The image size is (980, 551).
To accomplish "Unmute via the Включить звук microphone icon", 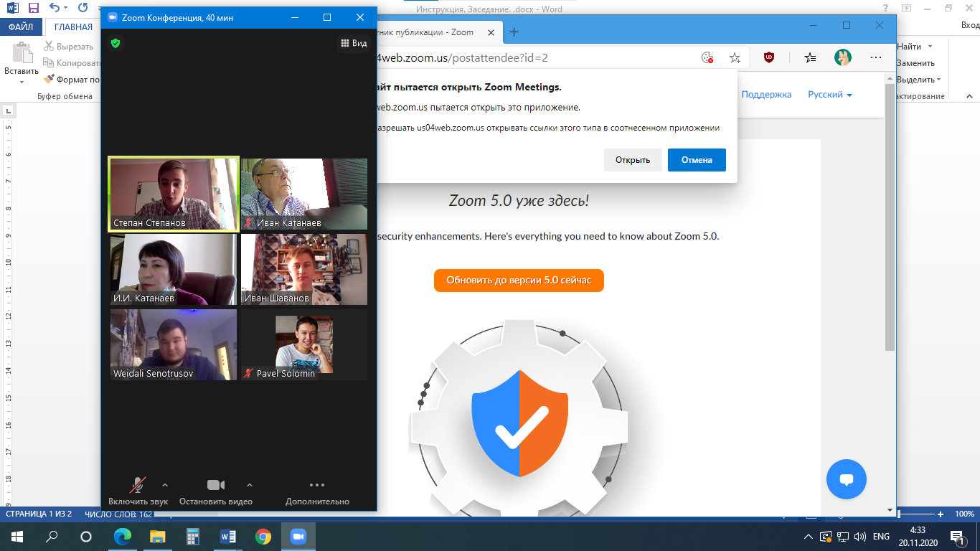I will point(138,485).
